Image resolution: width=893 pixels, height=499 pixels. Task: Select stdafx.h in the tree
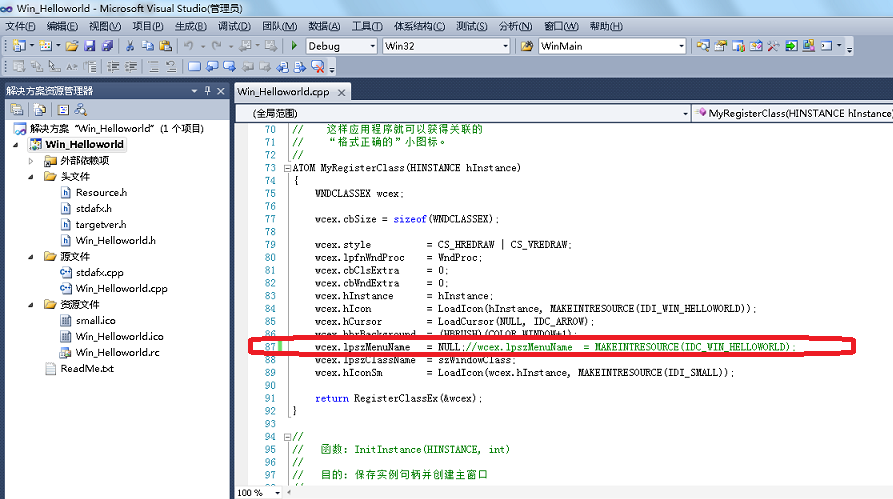point(93,208)
